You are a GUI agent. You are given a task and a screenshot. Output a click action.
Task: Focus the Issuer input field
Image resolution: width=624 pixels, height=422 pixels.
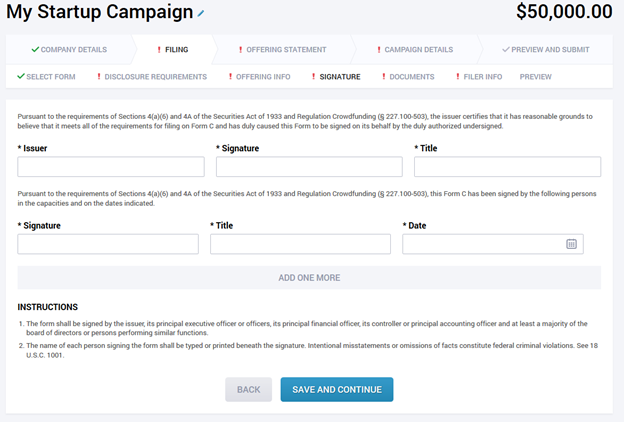pyautogui.click(x=111, y=166)
